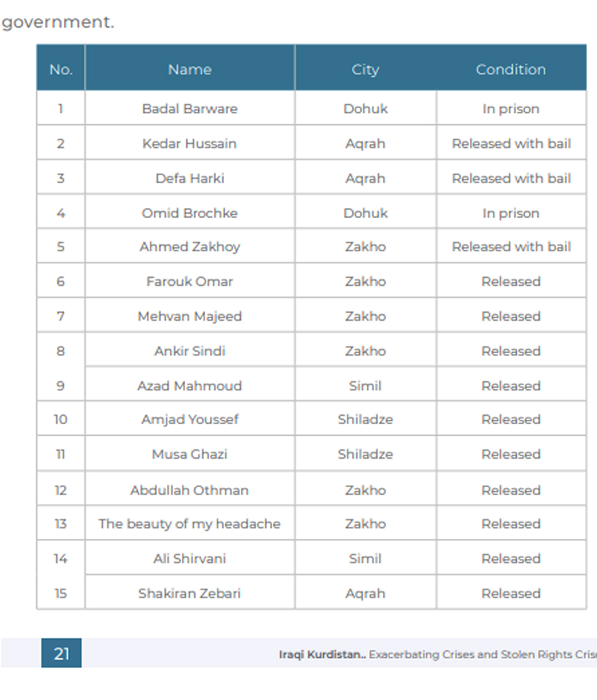Click the Name column header
597x700 pixels.
pos(190,70)
